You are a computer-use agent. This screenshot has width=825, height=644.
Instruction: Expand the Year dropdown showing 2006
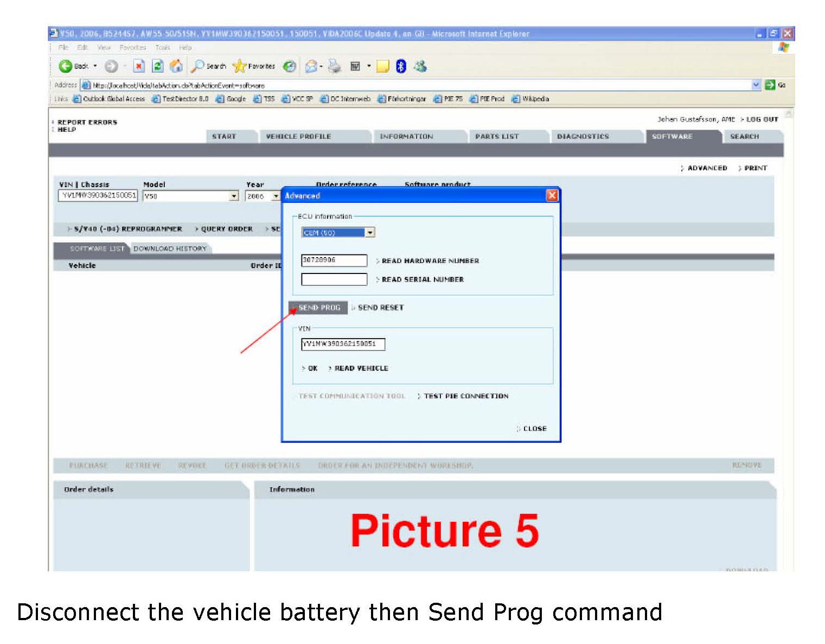276,196
